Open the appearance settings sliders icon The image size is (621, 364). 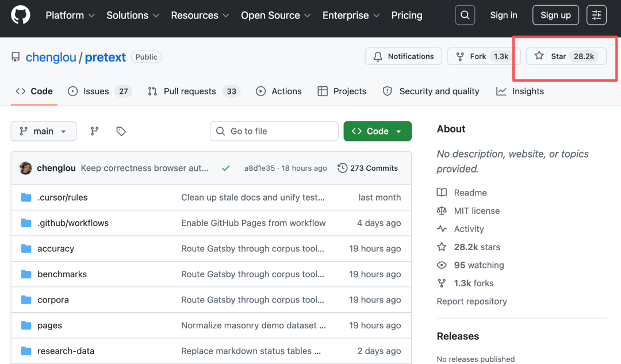coord(596,16)
